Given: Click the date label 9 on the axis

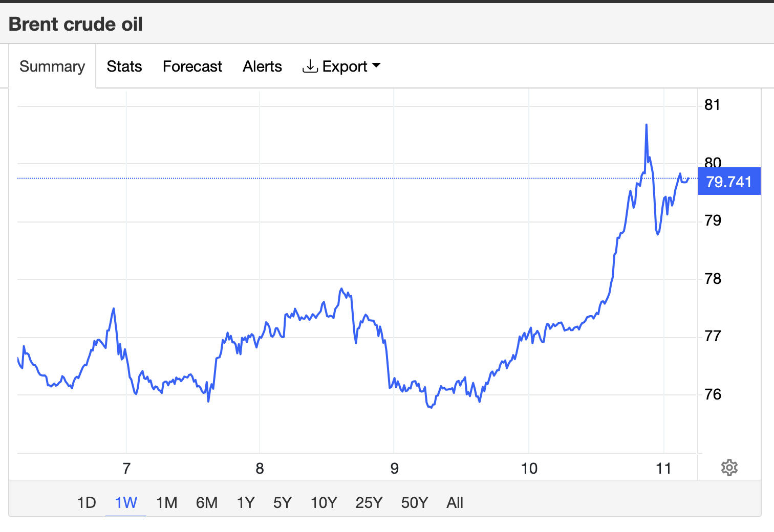Looking at the screenshot, I should tap(394, 469).
